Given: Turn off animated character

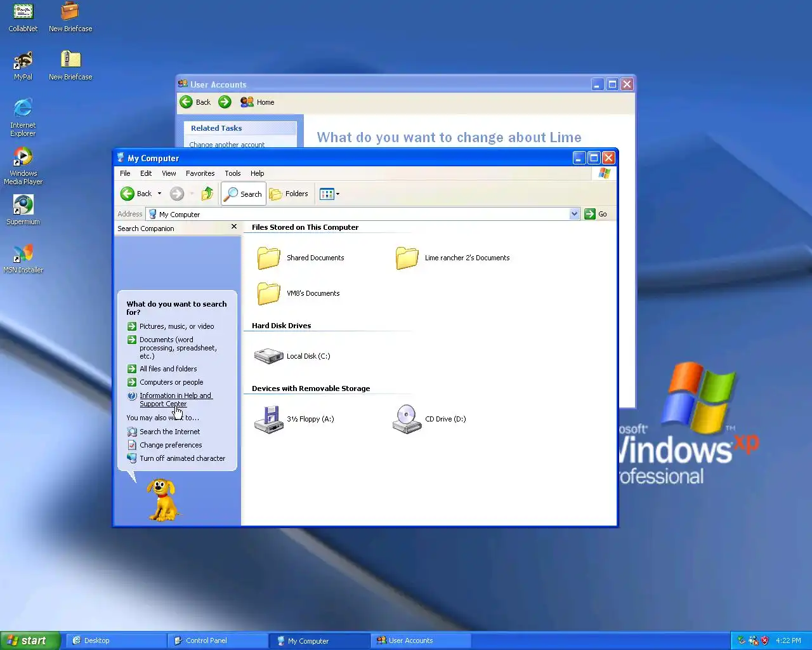Looking at the screenshot, I should (x=176, y=458).
